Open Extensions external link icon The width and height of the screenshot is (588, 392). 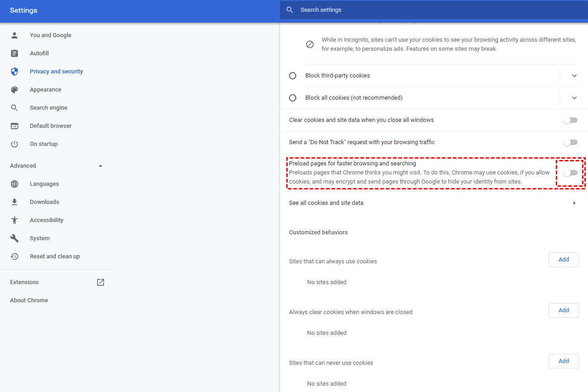tap(101, 282)
